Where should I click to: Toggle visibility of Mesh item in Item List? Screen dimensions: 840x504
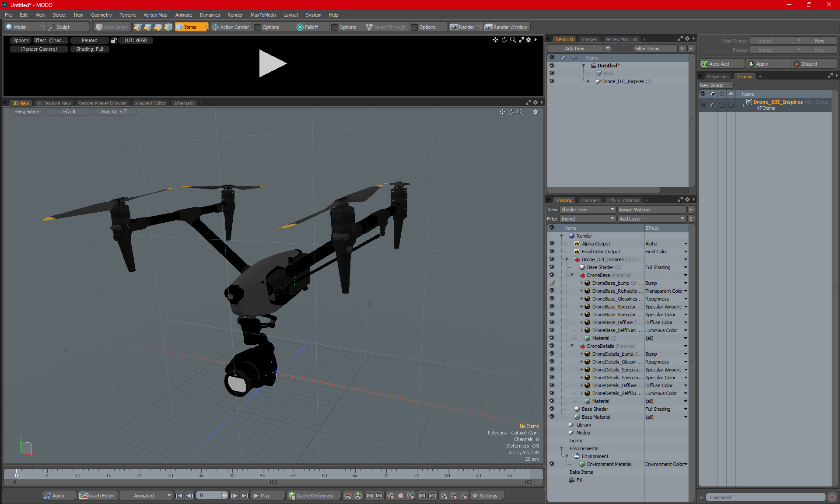552,73
